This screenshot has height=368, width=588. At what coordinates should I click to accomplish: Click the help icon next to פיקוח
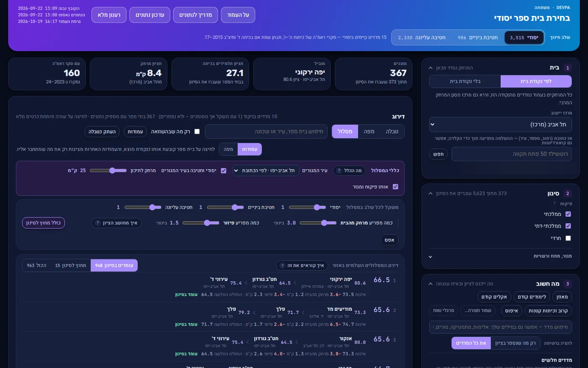pos(554,204)
